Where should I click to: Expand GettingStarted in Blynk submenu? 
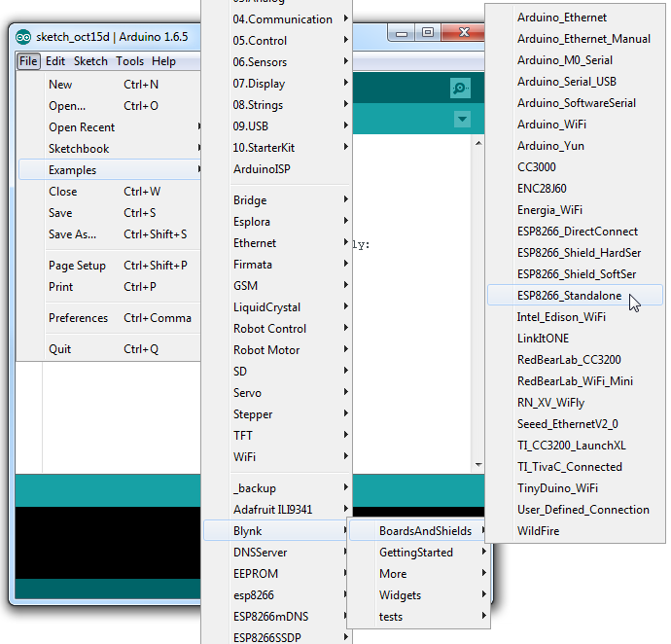(418, 553)
